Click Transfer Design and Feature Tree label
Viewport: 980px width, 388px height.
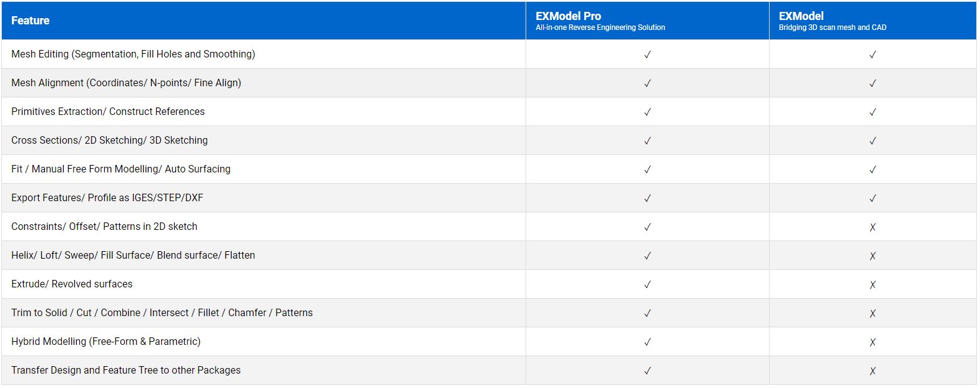pyautogui.click(x=125, y=371)
